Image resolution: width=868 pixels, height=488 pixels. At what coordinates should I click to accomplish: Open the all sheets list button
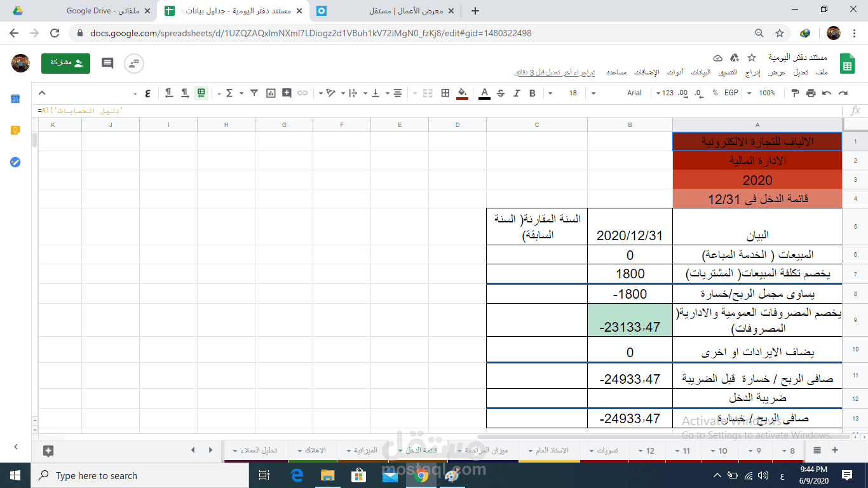pyautogui.click(x=817, y=451)
